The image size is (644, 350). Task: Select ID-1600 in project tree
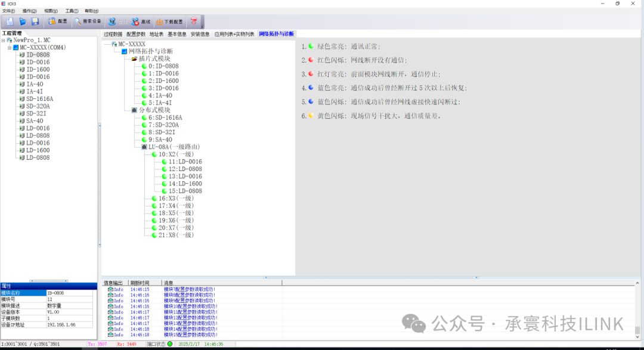point(38,69)
